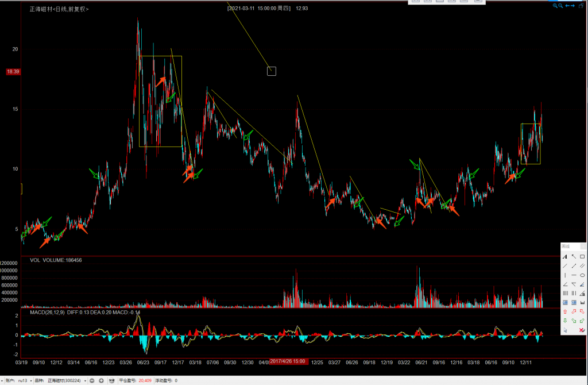Screen dimensions: 588x385
Task: Expand the 正海磁材(300224) symbol dropdown
Action: point(85,380)
